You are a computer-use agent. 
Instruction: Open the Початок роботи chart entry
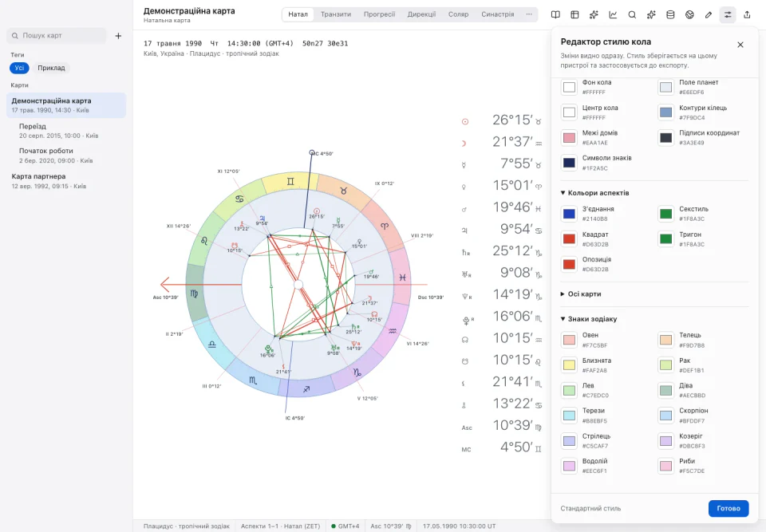(66, 156)
